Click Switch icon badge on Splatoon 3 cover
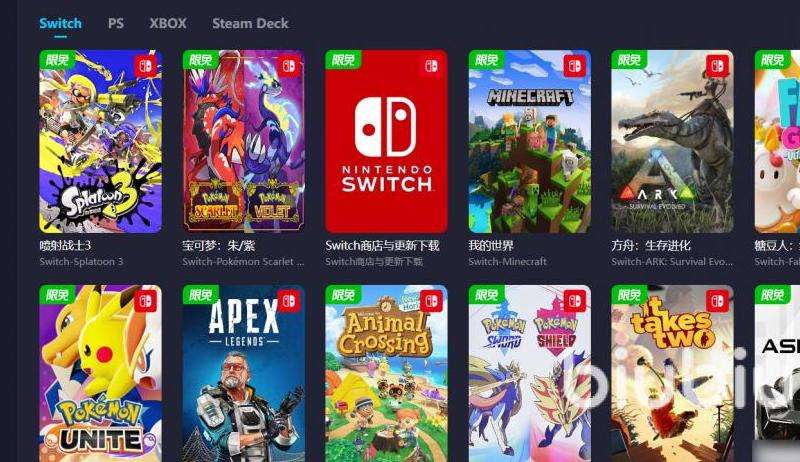Viewport: 800px width, 462px height. 146,66
